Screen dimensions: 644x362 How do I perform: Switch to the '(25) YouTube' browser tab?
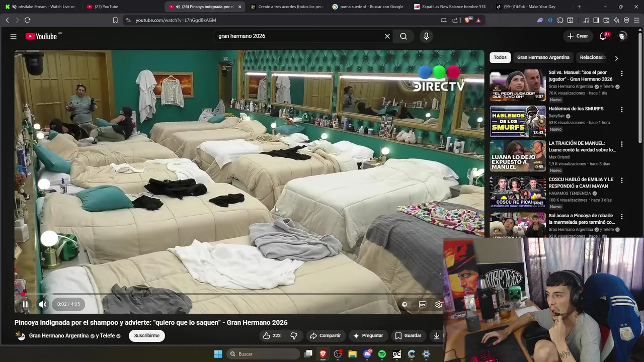tap(122, 7)
